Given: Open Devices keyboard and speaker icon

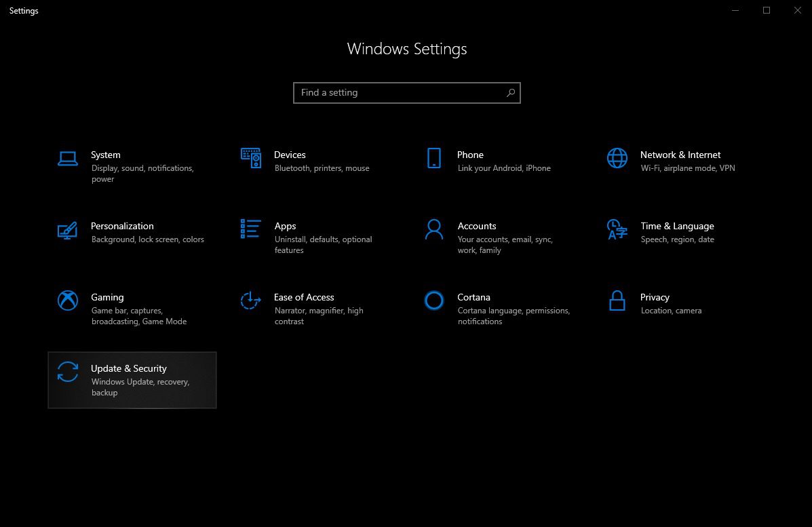Looking at the screenshot, I should click(x=251, y=158).
